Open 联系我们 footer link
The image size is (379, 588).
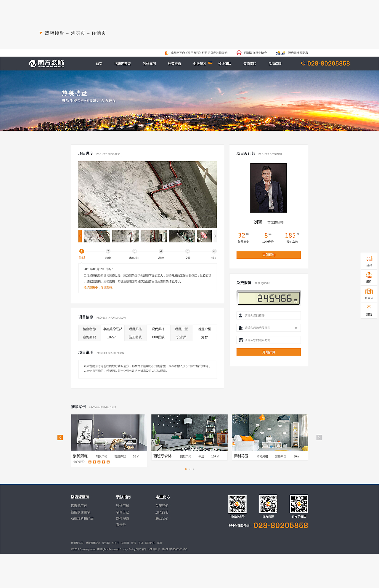[162, 518]
